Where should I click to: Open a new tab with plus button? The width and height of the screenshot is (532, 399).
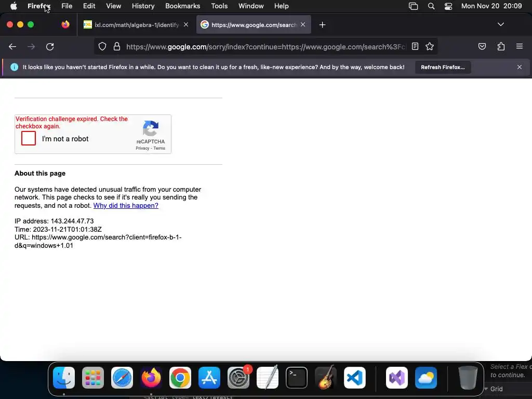[x=322, y=25]
